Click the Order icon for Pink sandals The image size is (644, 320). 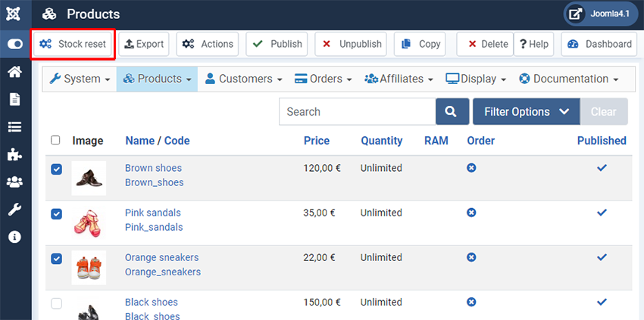click(x=471, y=213)
